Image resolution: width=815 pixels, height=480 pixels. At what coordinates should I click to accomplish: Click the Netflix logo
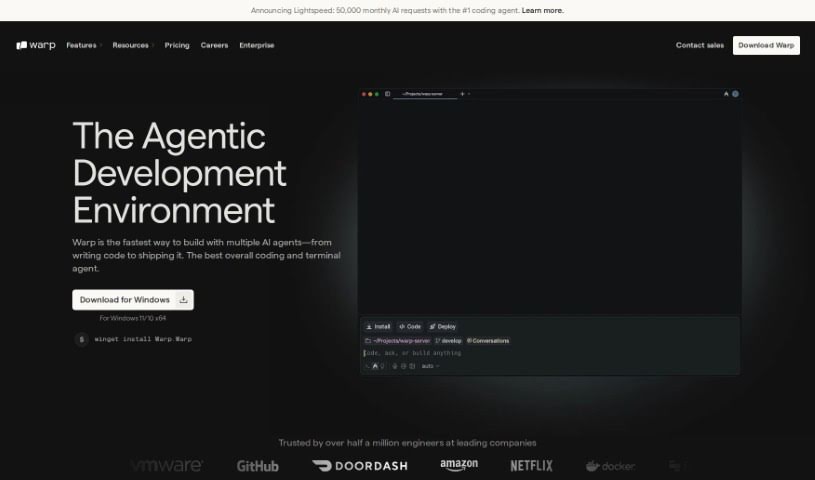tap(531, 466)
